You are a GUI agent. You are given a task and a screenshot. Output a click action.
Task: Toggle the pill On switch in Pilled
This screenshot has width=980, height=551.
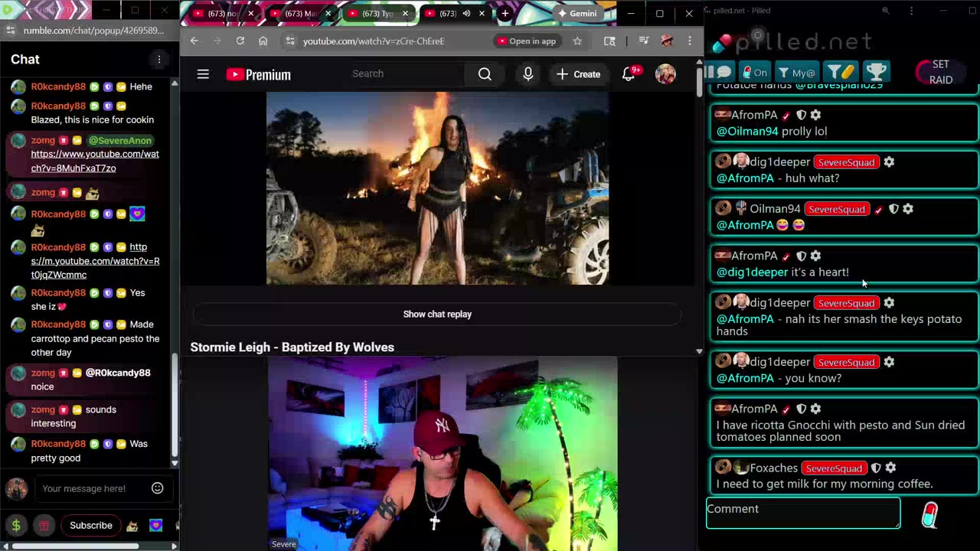click(755, 73)
